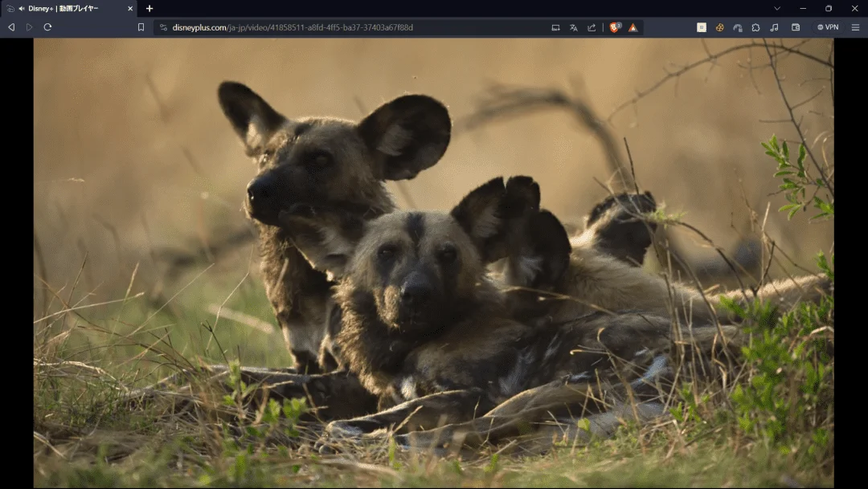Select the Disney+ 動画プレイヤー tab
The height and width of the screenshot is (489, 868).
(68, 9)
